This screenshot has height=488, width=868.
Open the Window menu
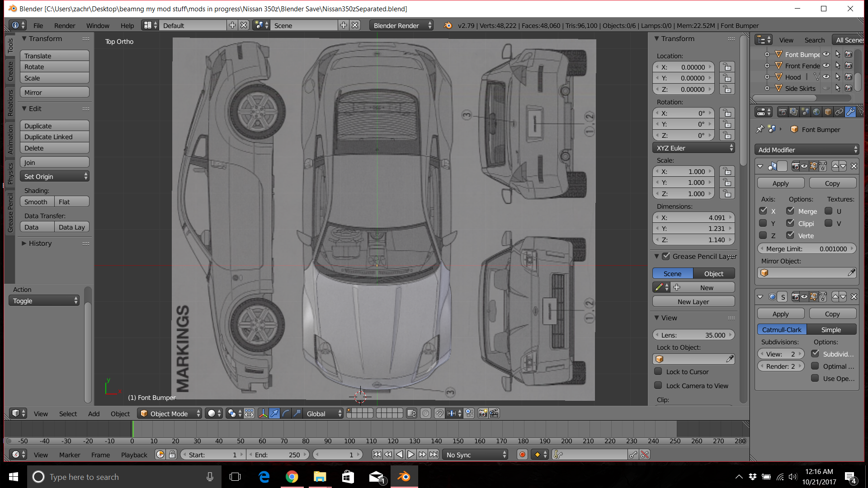coord(98,25)
